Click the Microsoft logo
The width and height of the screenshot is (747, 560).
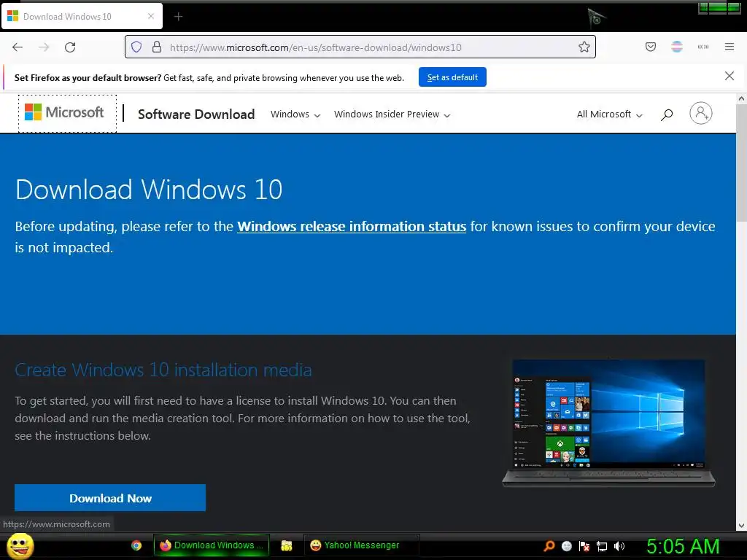pos(64,113)
